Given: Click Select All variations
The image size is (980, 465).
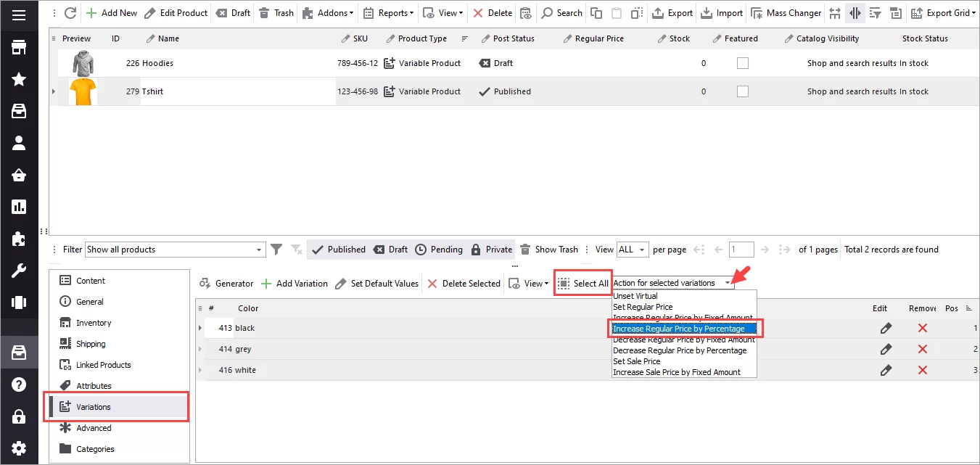Looking at the screenshot, I should [x=582, y=283].
